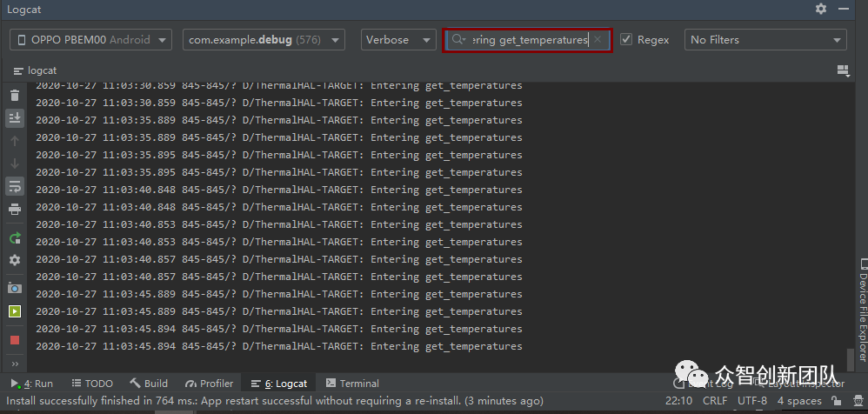Open the No Filters dropdown

point(765,40)
